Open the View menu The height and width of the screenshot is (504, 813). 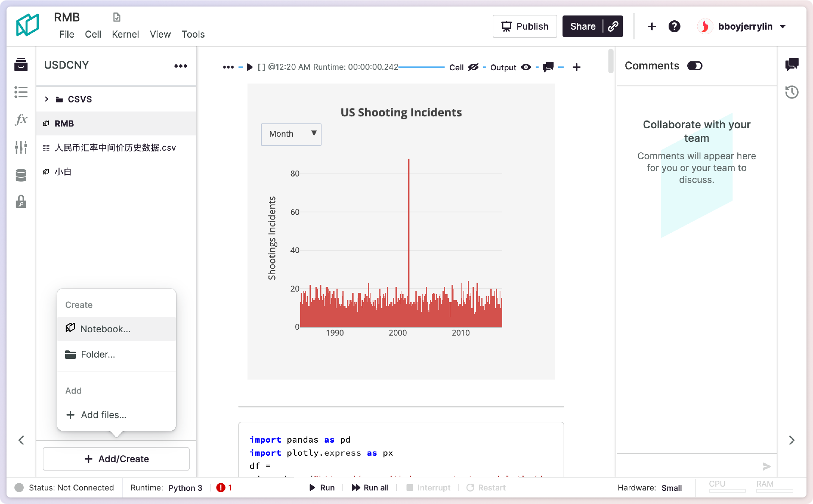(x=160, y=34)
